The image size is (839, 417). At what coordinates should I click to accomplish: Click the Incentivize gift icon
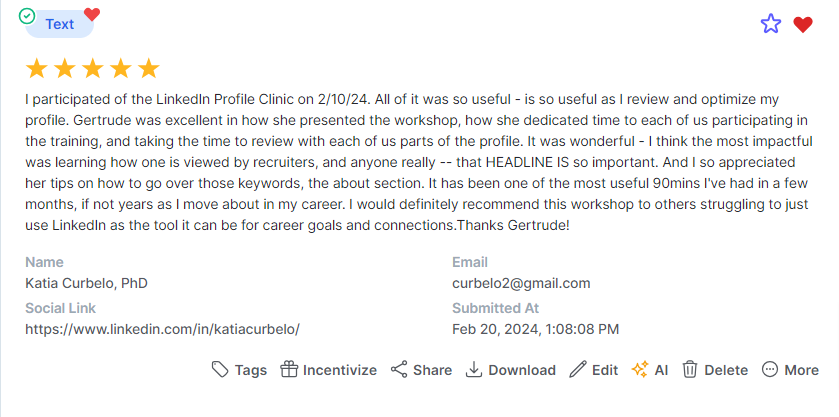click(x=289, y=370)
